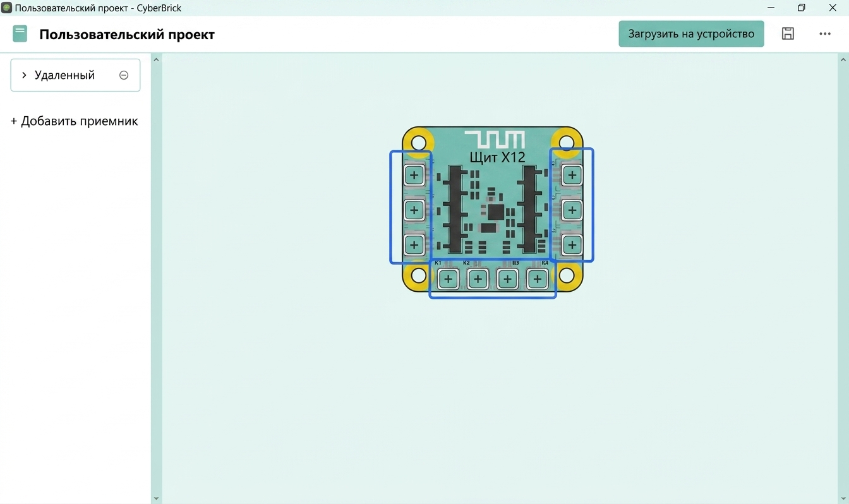Click Добавить приемник to add a receiver

(x=74, y=121)
